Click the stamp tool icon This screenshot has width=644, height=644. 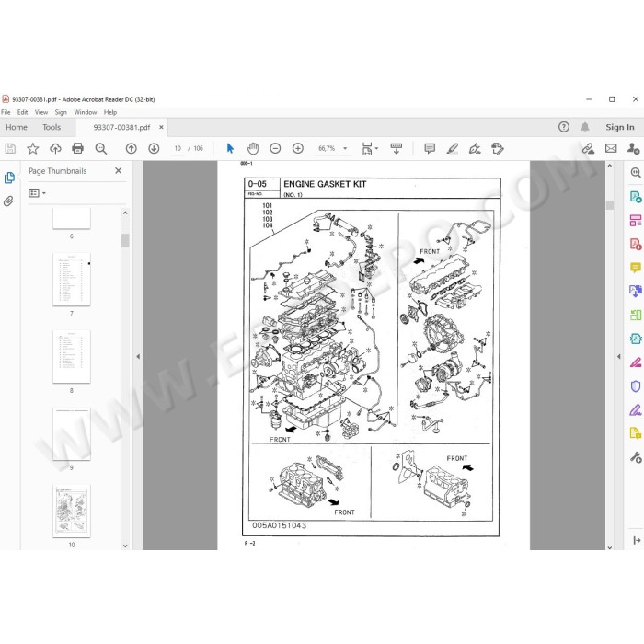[x=498, y=148]
